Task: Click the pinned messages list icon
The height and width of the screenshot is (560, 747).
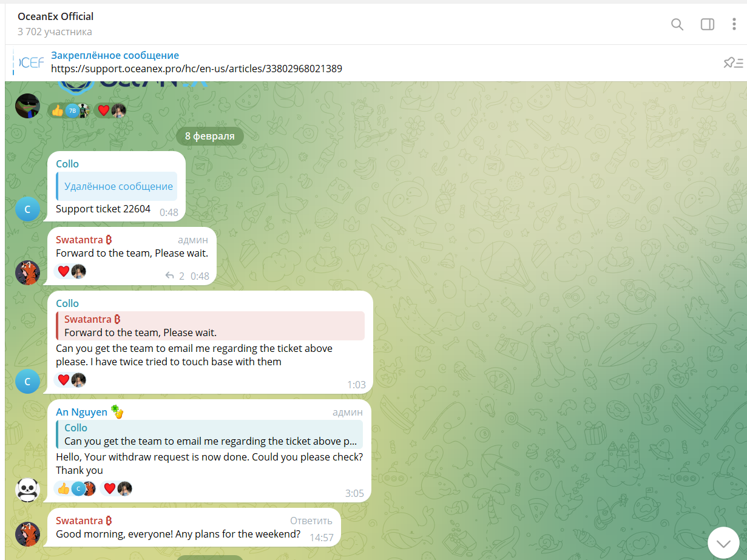Action: tap(732, 62)
